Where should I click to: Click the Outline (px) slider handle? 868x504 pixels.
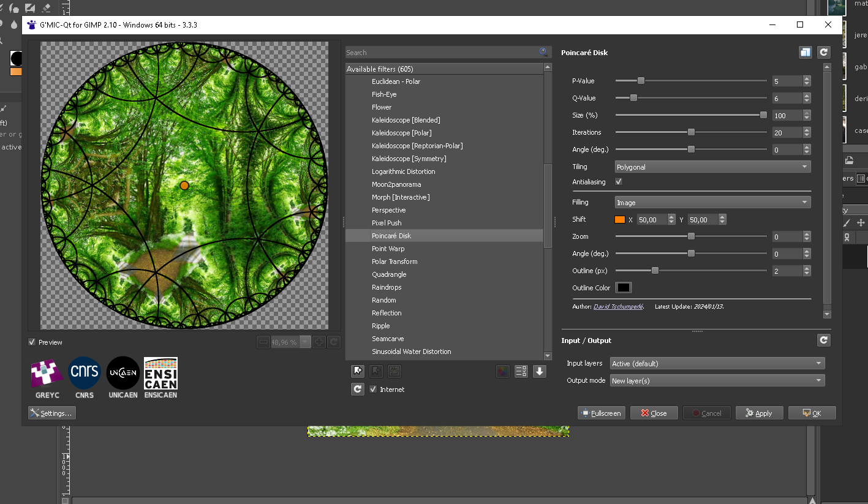(655, 271)
